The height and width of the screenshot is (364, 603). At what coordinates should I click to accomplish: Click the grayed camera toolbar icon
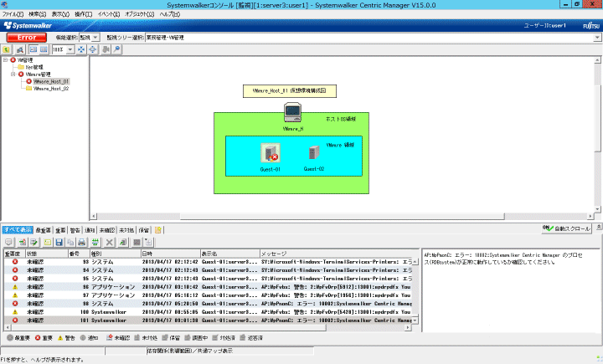(106, 49)
